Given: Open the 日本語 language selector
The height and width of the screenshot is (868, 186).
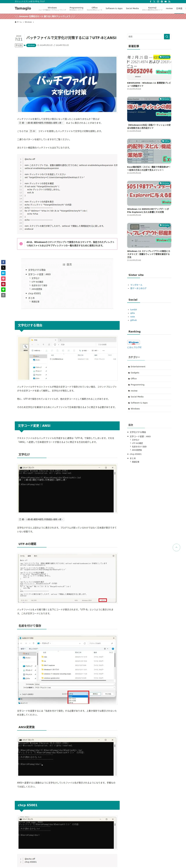Looking at the screenshot, I should click(x=179, y=8).
